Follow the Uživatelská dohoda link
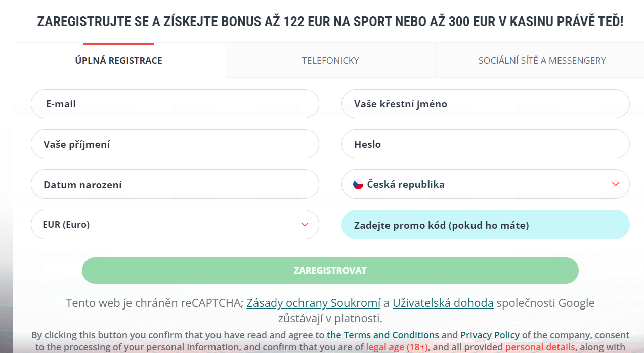The width and height of the screenshot is (644, 353). coord(443,303)
